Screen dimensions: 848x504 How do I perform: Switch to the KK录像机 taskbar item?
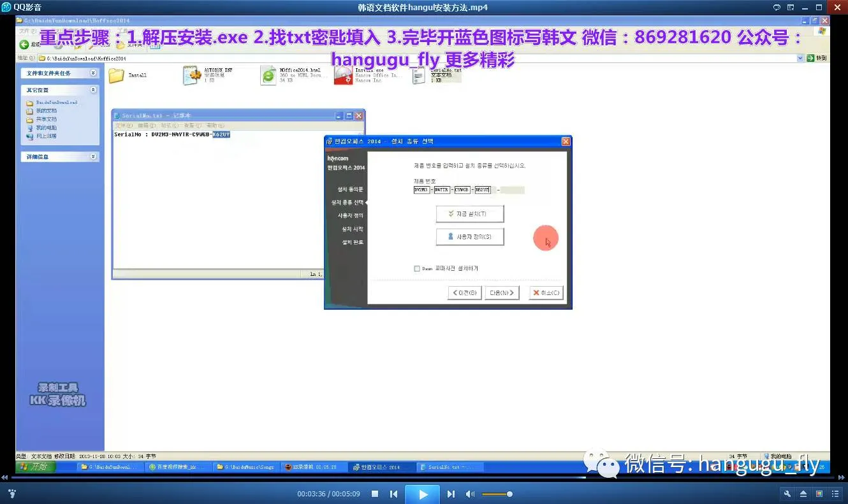coord(313,467)
